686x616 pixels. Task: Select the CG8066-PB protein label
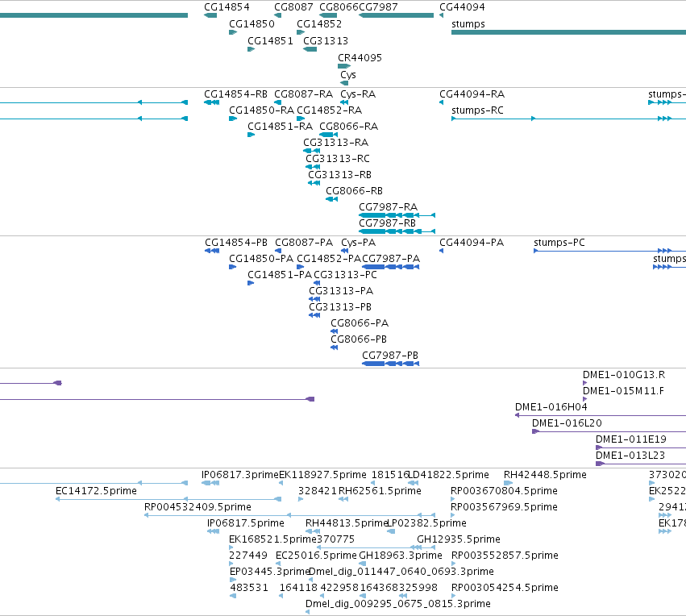click(x=358, y=339)
